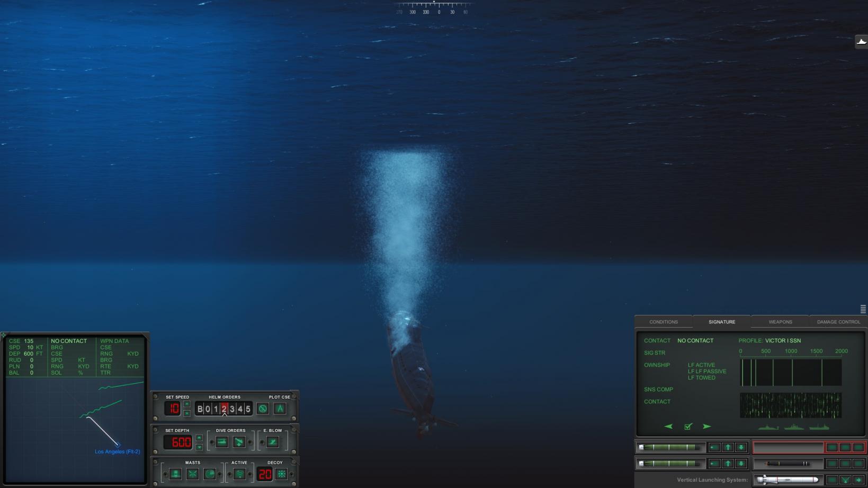Image resolution: width=868 pixels, height=488 pixels.
Task: Raise the radar mast
Action: (210, 474)
